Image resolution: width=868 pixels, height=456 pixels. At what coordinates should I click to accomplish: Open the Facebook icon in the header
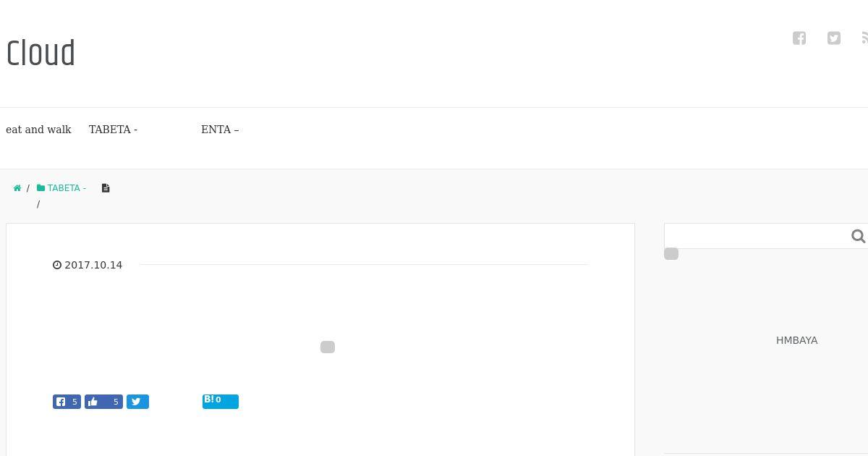799,38
